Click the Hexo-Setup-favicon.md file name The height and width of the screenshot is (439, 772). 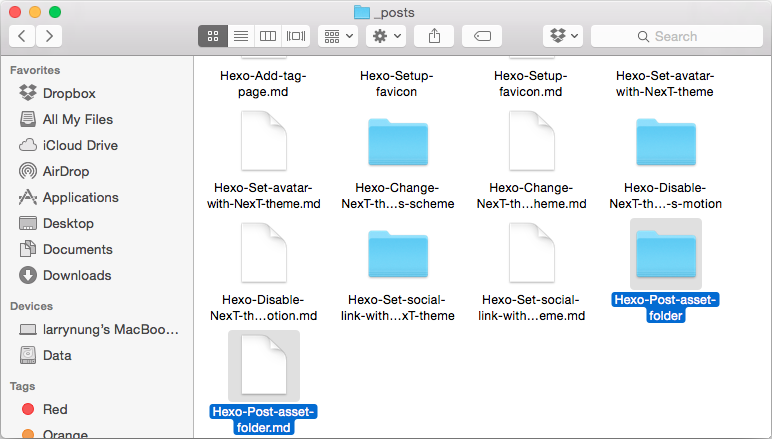click(531, 84)
